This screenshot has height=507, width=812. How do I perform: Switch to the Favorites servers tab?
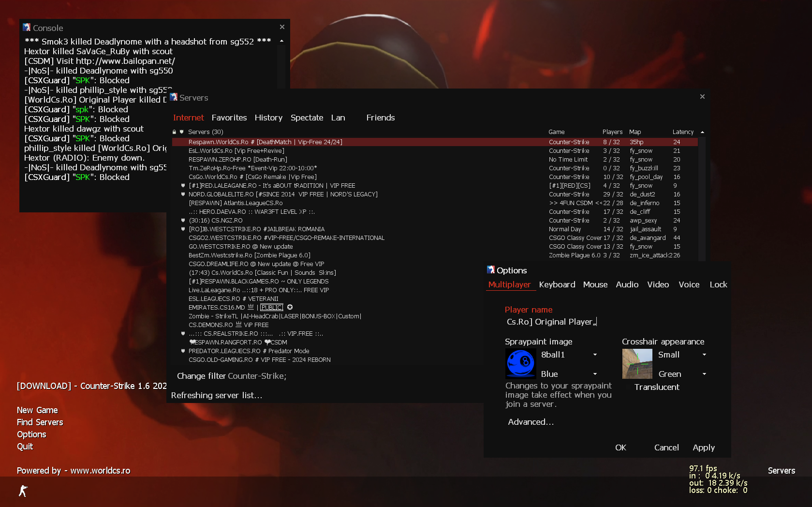229,118
